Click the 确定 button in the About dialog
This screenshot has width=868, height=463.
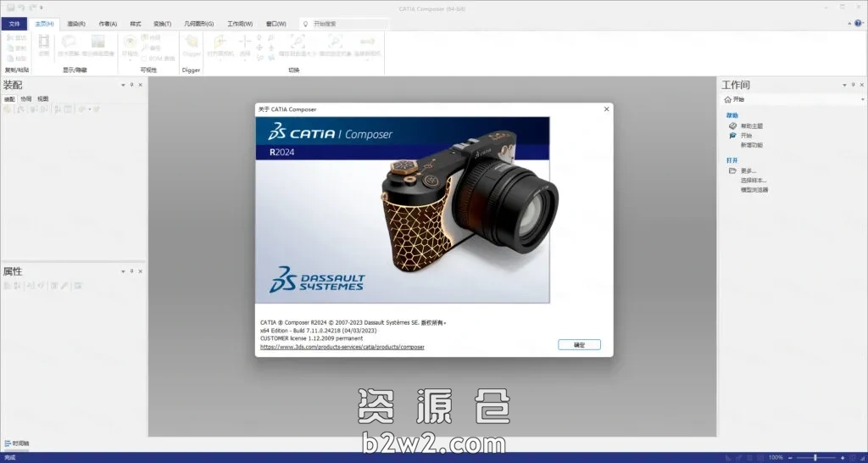[580, 344]
